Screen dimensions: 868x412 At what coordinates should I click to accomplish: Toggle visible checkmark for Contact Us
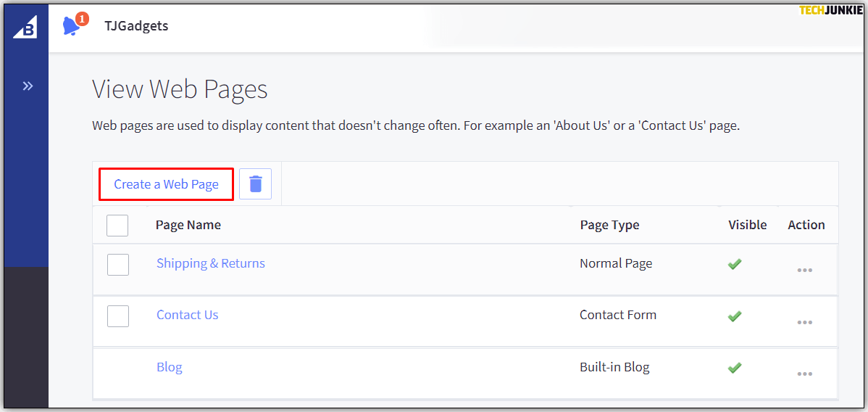pyautogui.click(x=735, y=316)
